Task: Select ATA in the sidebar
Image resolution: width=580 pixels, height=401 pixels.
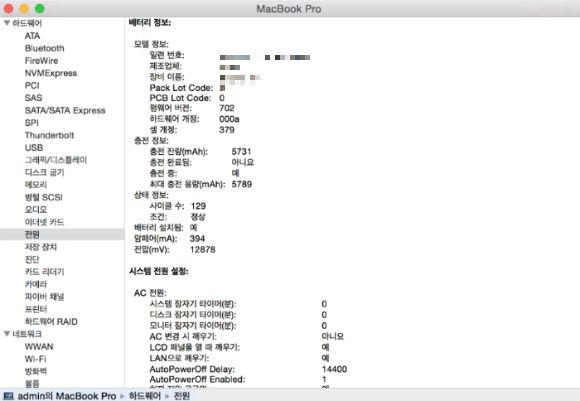Action: (32, 36)
